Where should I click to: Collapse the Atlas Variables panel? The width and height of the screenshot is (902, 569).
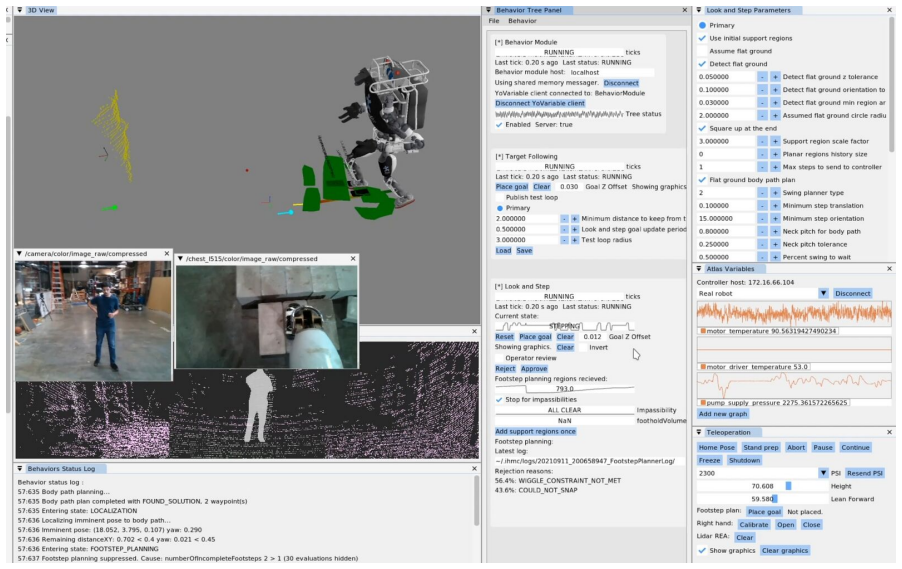699,269
